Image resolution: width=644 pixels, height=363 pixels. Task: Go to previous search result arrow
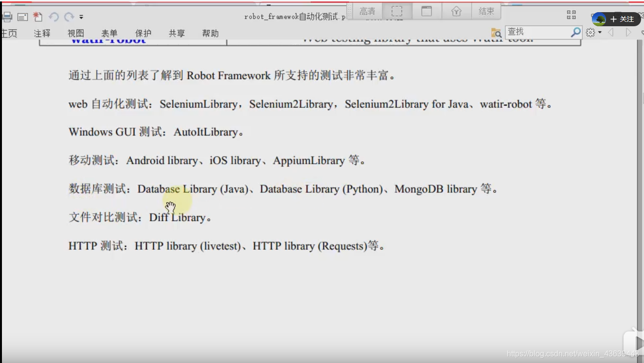(611, 33)
